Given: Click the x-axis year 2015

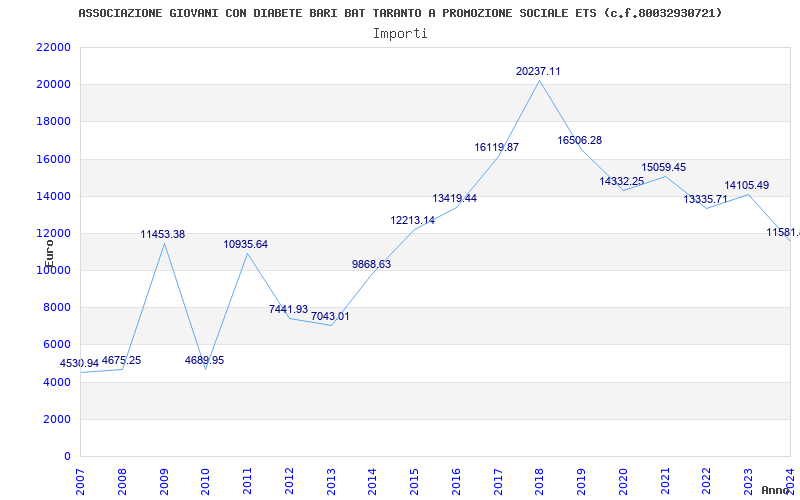Looking at the screenshot, I should point(414,481).
